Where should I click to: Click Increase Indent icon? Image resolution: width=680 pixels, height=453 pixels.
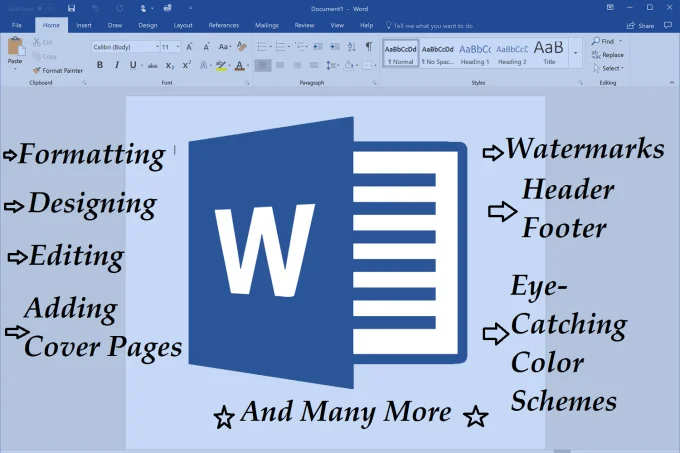tap(334, 46)
